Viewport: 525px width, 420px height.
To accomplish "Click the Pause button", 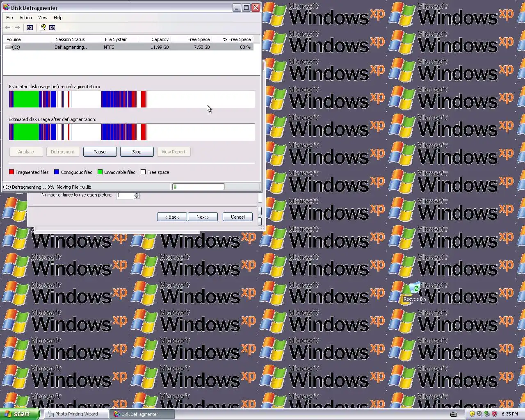I will tap(100, 152).
